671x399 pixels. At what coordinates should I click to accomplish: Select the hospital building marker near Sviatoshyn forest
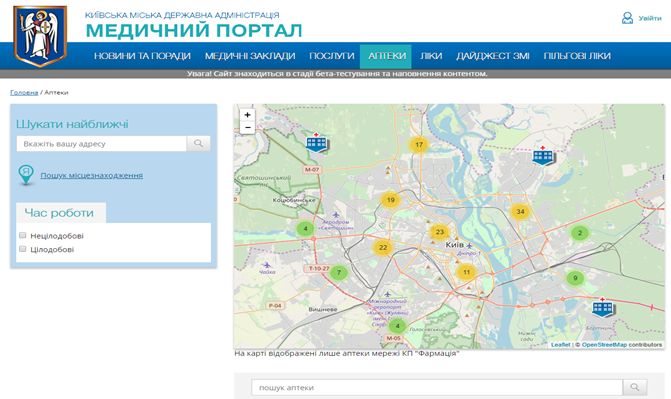point(317,143)
